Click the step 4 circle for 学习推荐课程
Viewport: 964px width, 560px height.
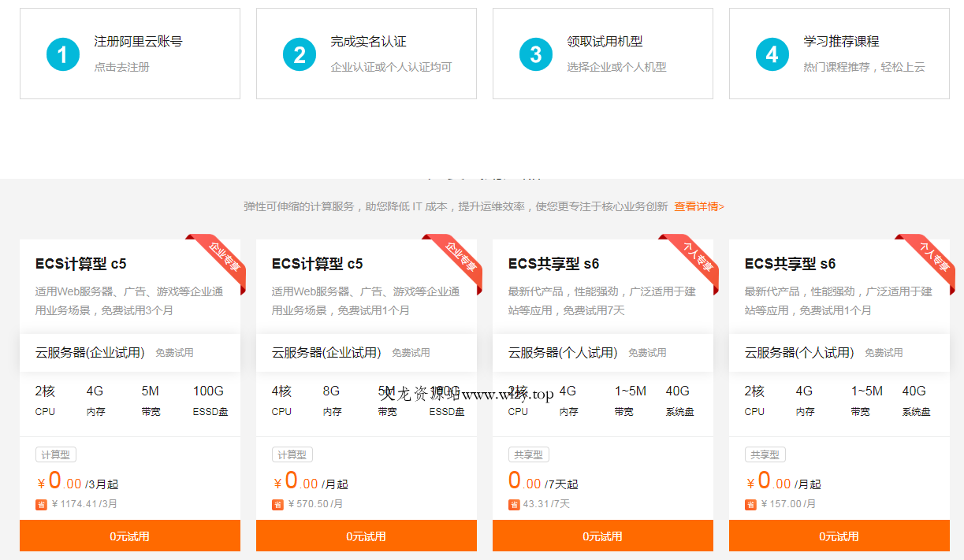click(x=772, y=54)
